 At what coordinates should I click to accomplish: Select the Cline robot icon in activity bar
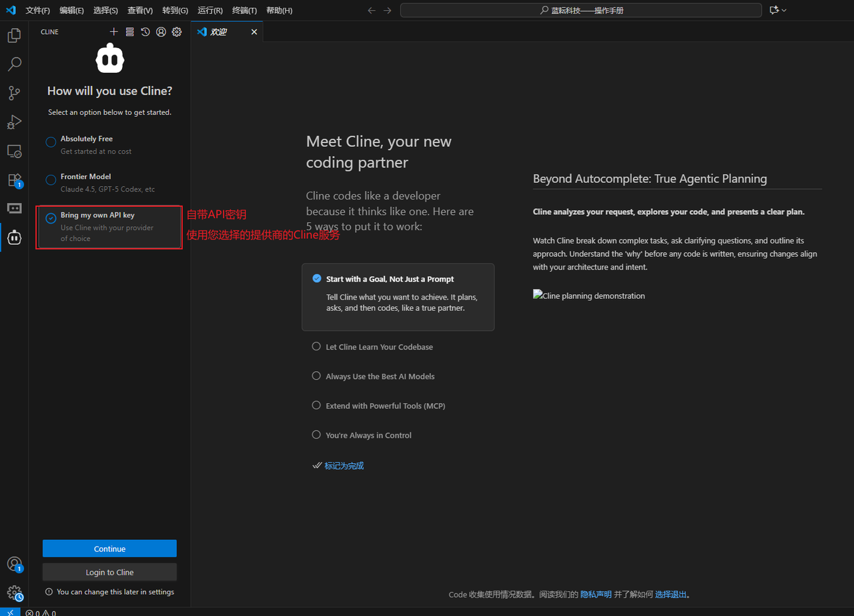point(14,237)
